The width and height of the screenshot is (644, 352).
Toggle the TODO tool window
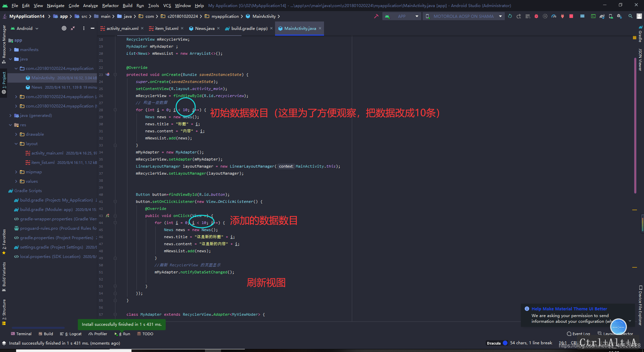click(145, 334)
